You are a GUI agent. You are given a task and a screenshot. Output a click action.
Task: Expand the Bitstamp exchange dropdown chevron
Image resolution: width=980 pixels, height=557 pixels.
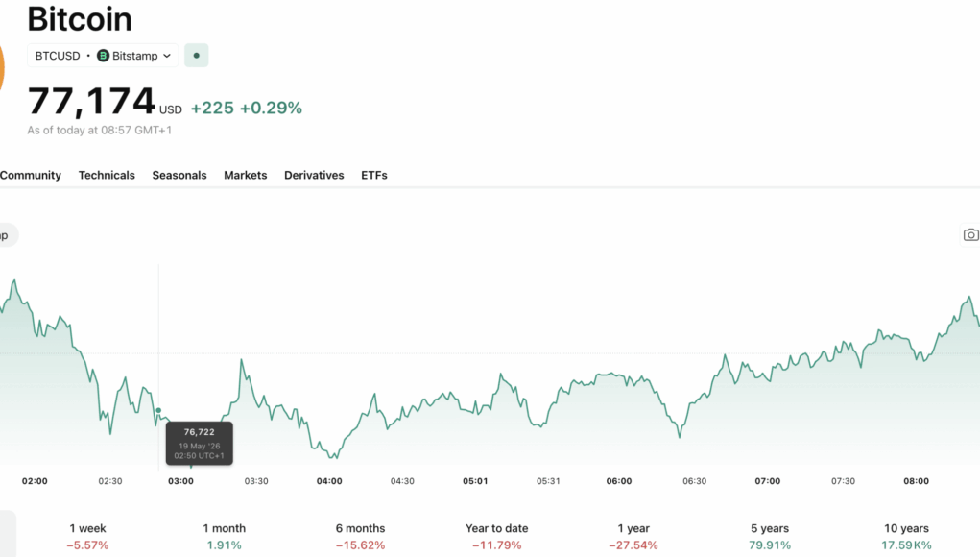(167, 56)
